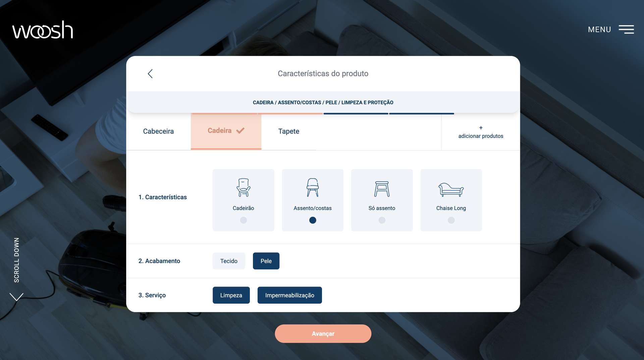
Task: Open the hamburger menu icon
Action: [x=626, y=29]
